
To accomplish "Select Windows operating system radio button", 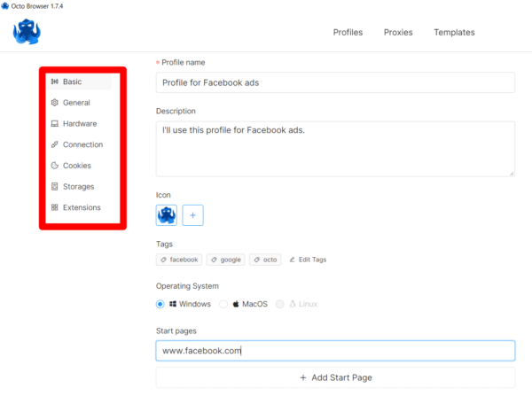I will (160, 304).
